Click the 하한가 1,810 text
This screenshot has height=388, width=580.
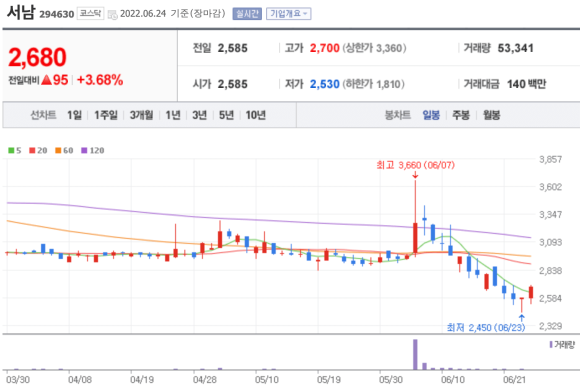(374, 84)
